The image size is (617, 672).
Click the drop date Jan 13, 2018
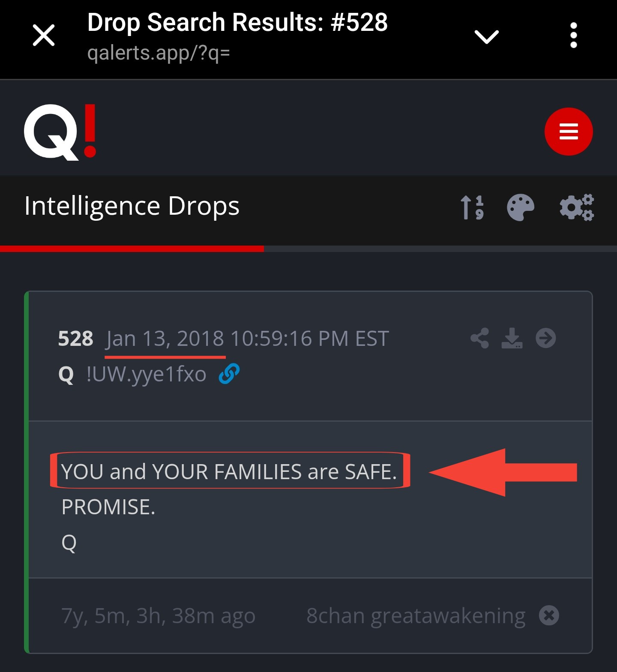coord(165,339)
